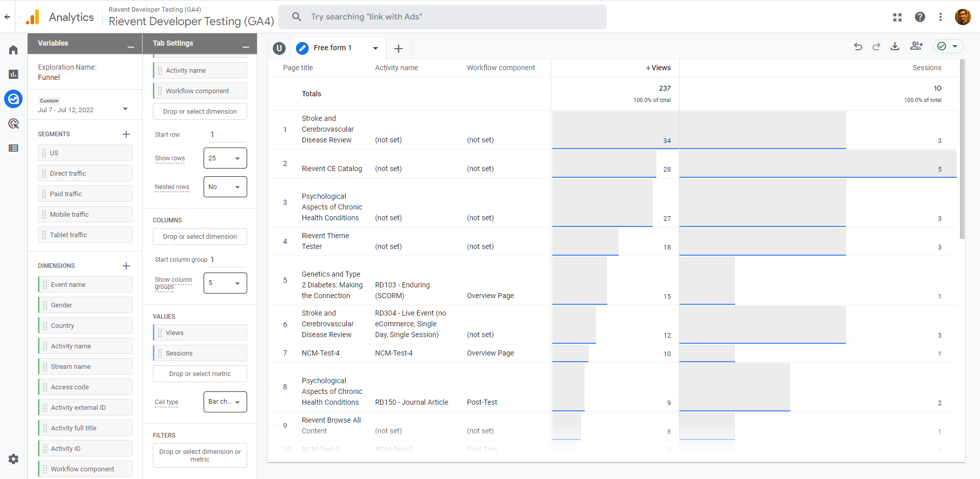This screenshot has height=479, width=980.
Task: Select the Country dimension
Action: [x=85, y=325]
